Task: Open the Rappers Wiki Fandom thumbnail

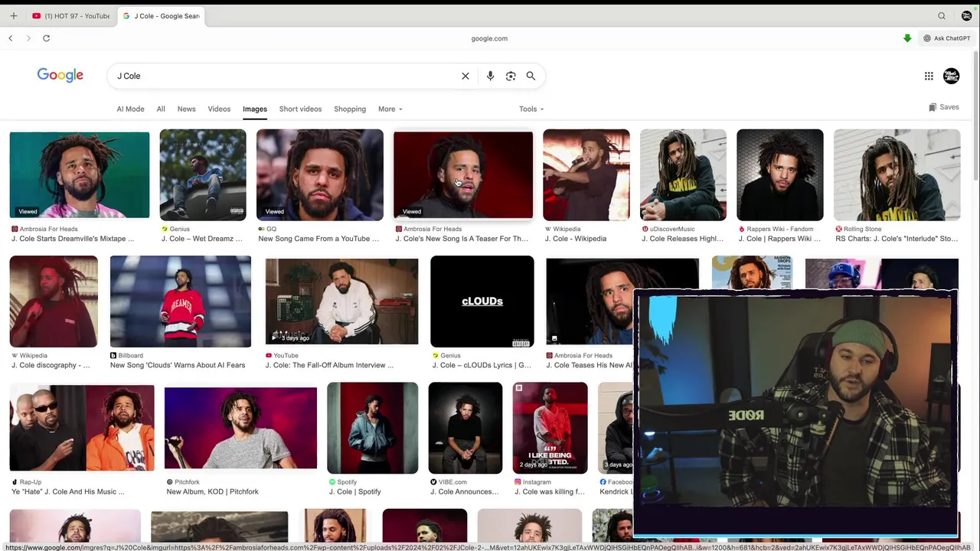Action: coord(780,175)
